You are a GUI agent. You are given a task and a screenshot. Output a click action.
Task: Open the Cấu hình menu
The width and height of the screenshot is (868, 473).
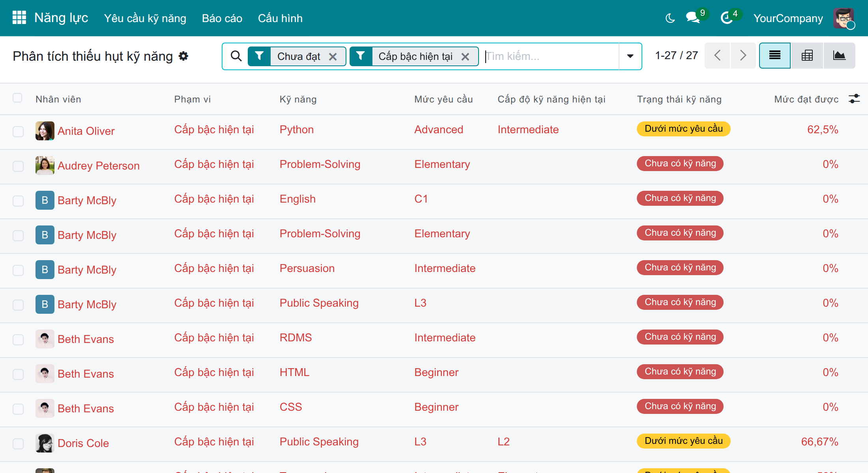tap(280, 18)
